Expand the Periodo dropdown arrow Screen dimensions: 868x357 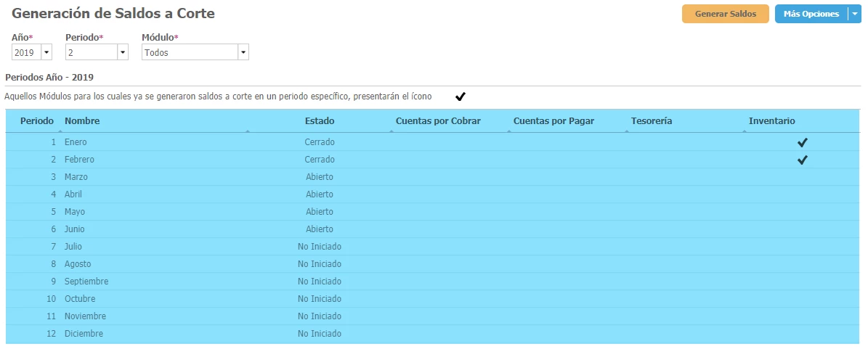click(x=122, y=52)
